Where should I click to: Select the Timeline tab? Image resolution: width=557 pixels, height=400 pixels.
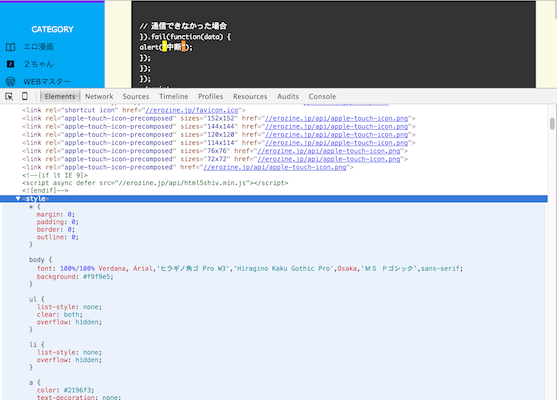[x=174, y=96]
